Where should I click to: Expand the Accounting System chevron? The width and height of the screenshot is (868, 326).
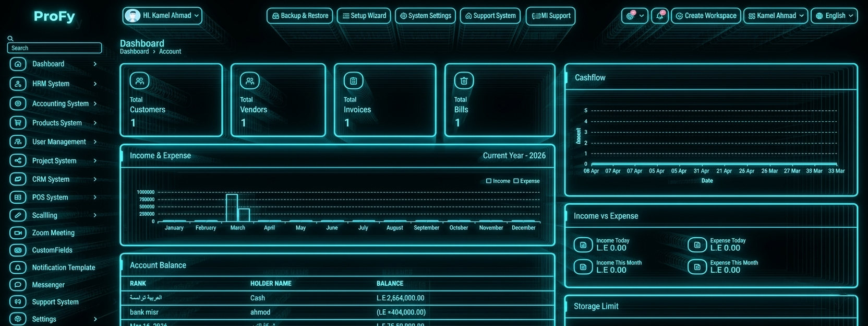tap(95, 103)
